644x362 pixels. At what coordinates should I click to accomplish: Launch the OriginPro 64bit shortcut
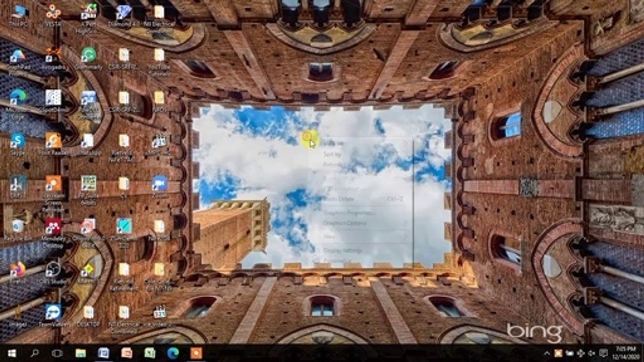[89, 232]
